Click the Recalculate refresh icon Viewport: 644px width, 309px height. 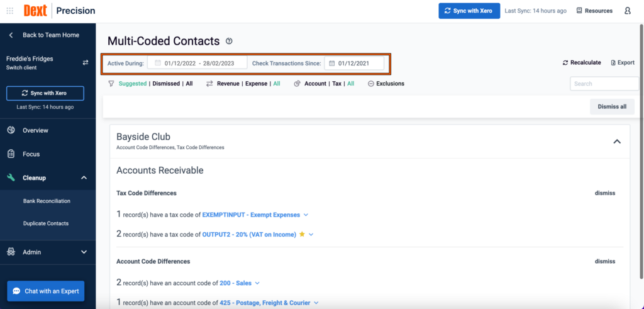[x=565, y=63]
